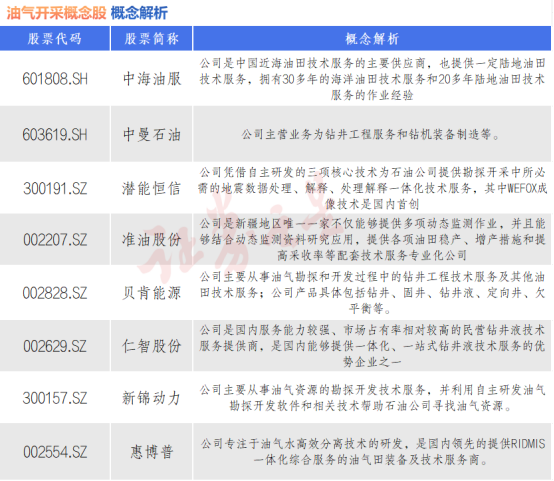Click the 惠博普 description mentioning RIDMIS
Viewport: 554px width, 481px height.
(x=373, y=452)
